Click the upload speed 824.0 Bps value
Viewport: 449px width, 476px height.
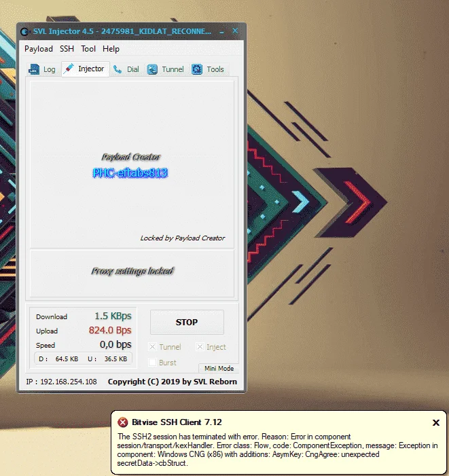(x=110, y=330)
